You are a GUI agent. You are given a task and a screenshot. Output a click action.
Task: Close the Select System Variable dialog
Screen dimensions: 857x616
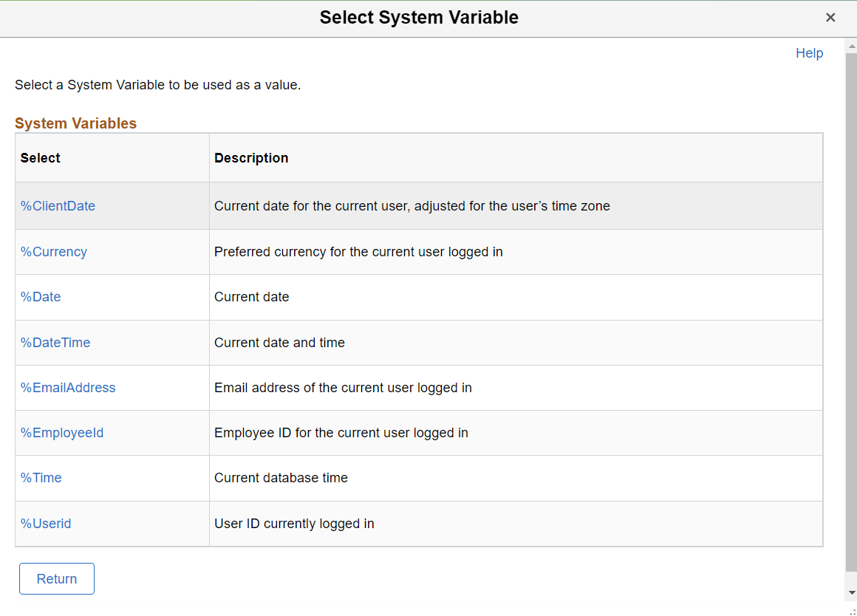click(830, 17)
